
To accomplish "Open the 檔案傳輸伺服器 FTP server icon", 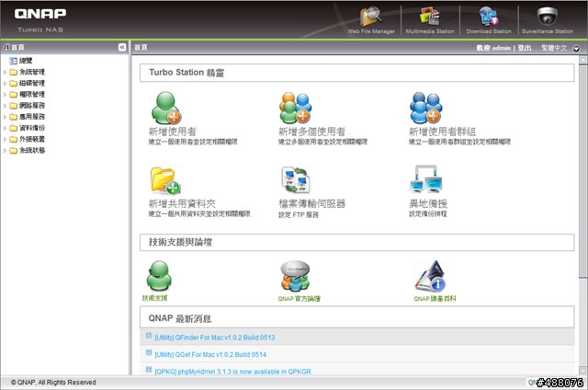I will coord(296,180).
